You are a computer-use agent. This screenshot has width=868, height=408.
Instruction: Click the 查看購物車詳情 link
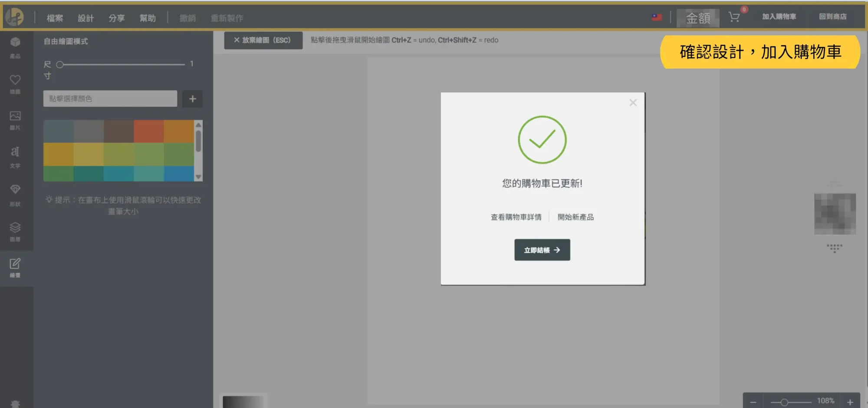(516, 217)
